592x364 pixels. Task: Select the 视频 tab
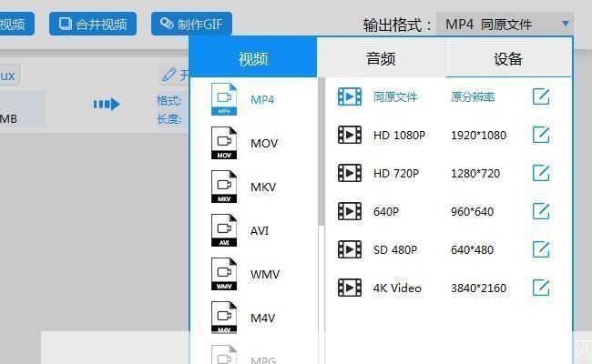click(253, 59)
